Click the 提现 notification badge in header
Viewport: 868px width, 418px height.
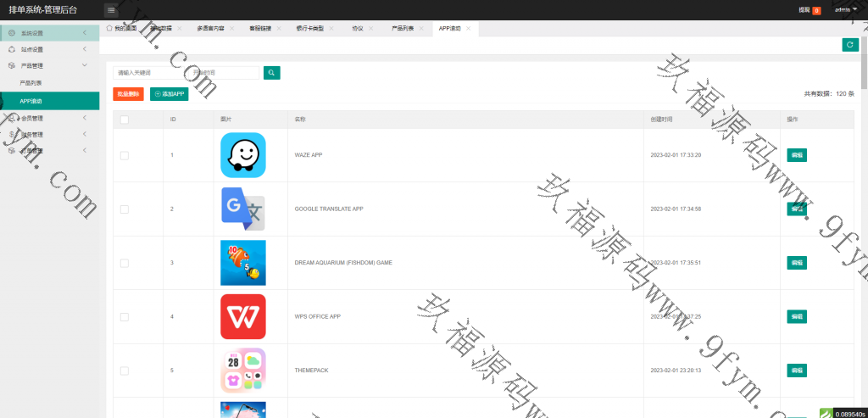point(816,10)
